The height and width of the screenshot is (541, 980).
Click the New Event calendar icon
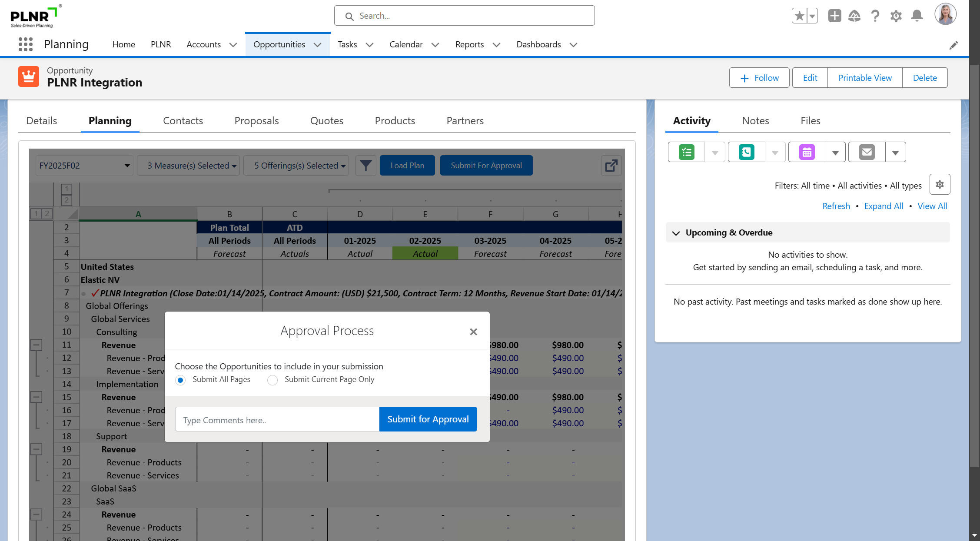click(807, 152)
